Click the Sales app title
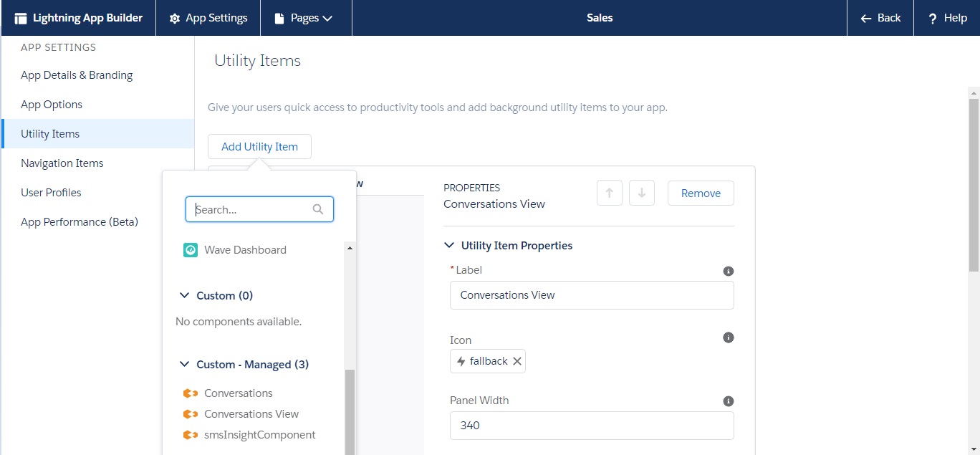This screenshot has height=455, width=980. tap(600, 18)
